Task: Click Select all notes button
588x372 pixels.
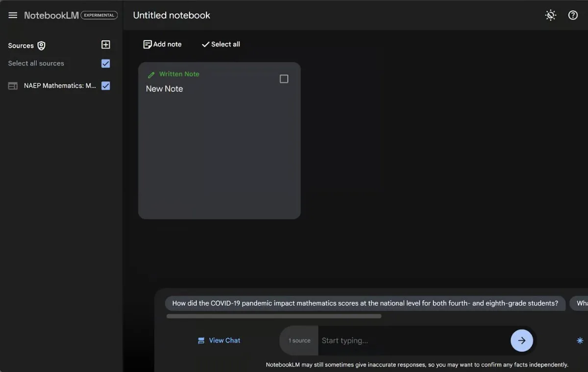Action: pyautogui.click(x=221, y=44)
